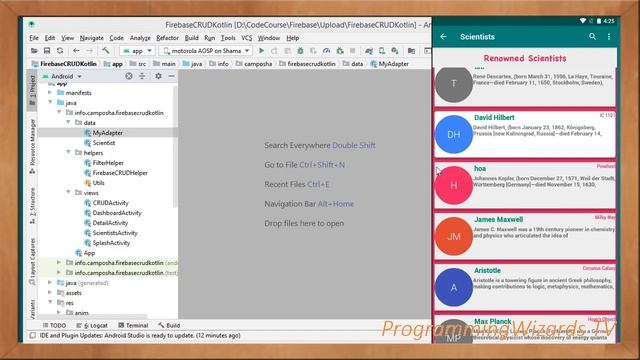Tap the back arrow in Scientists app bar
640x360 pixels.
444,37
